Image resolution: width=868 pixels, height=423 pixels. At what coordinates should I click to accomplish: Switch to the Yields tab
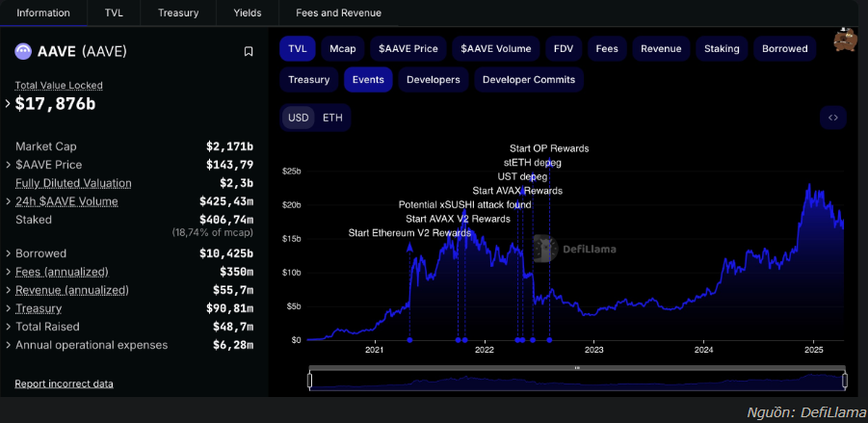tap(248, 13)
